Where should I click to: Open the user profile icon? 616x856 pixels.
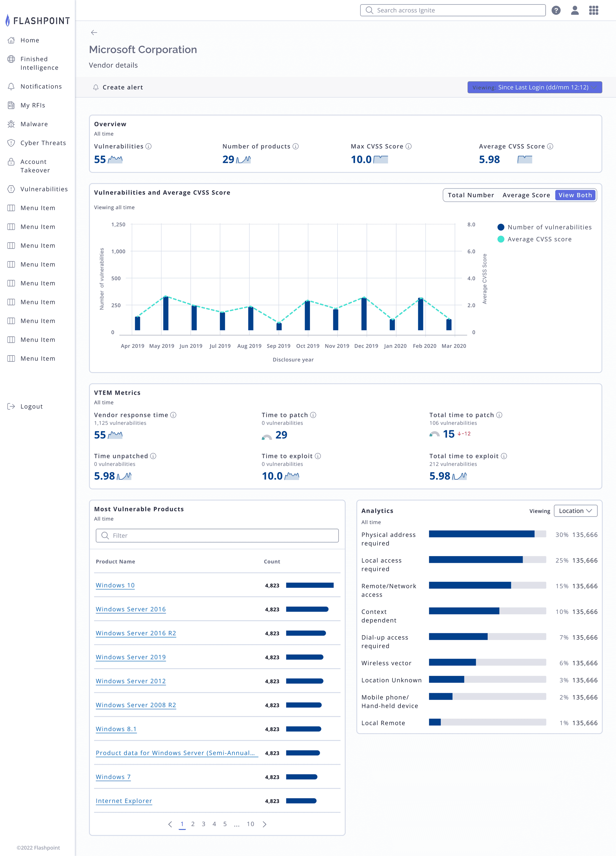[574, 10]
